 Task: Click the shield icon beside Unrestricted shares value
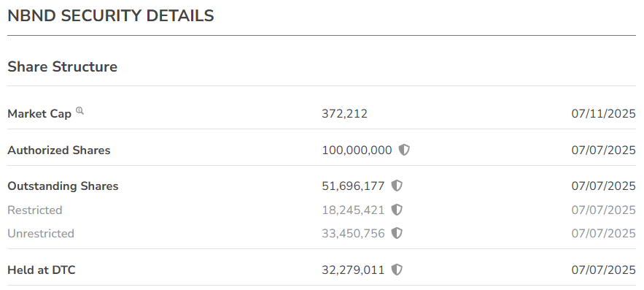[x=397, y=233]
